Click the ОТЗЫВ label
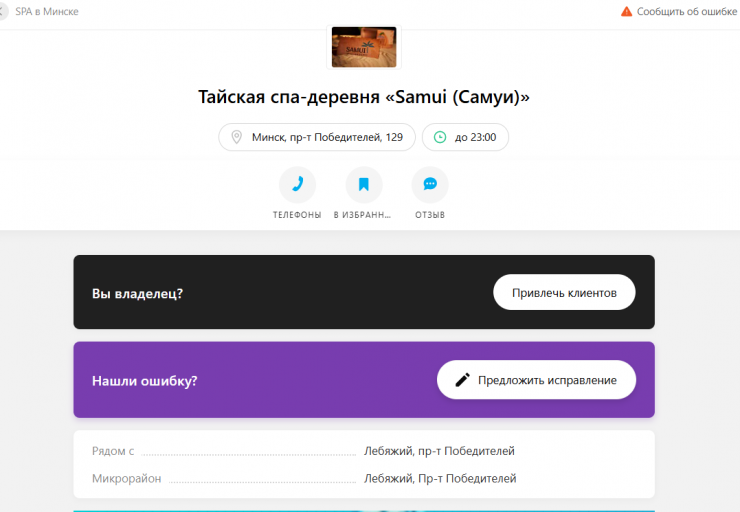This screenshot has height=512, width=740. 430,215
